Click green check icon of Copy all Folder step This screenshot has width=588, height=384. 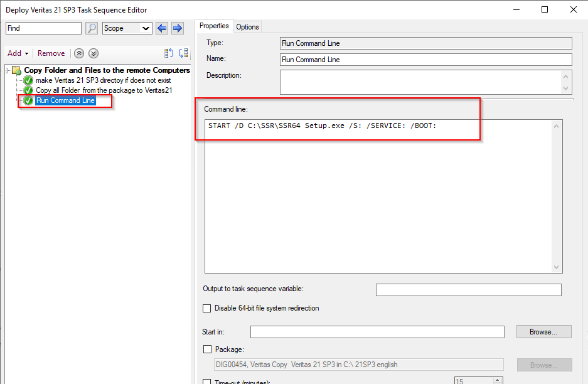pyautogui.click(x=28, y=90)
